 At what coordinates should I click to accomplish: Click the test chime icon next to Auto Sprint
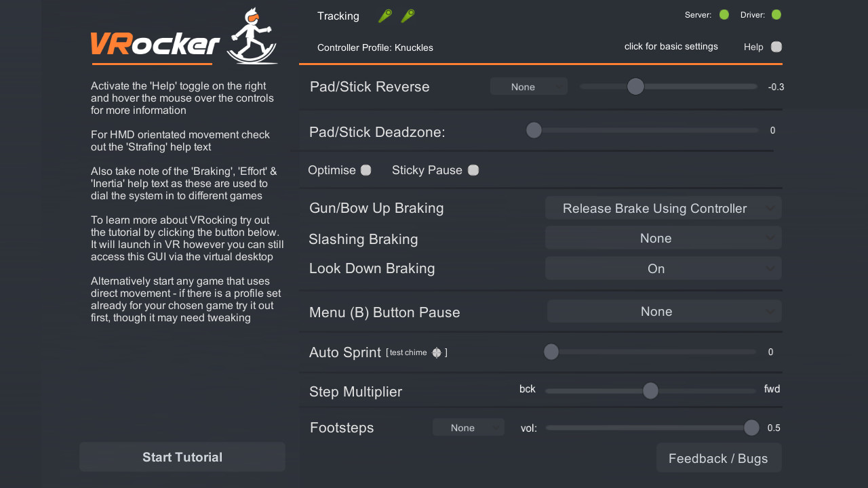[437, 352]
